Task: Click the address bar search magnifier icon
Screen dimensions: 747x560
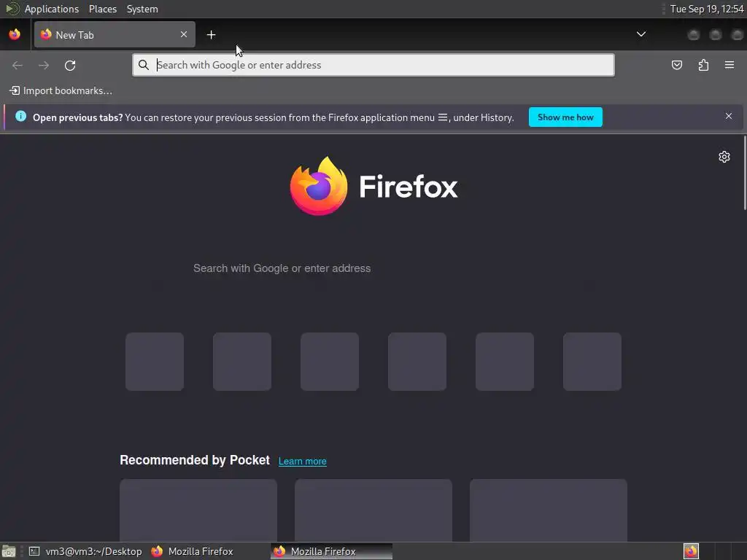Action: click(144, 65)
